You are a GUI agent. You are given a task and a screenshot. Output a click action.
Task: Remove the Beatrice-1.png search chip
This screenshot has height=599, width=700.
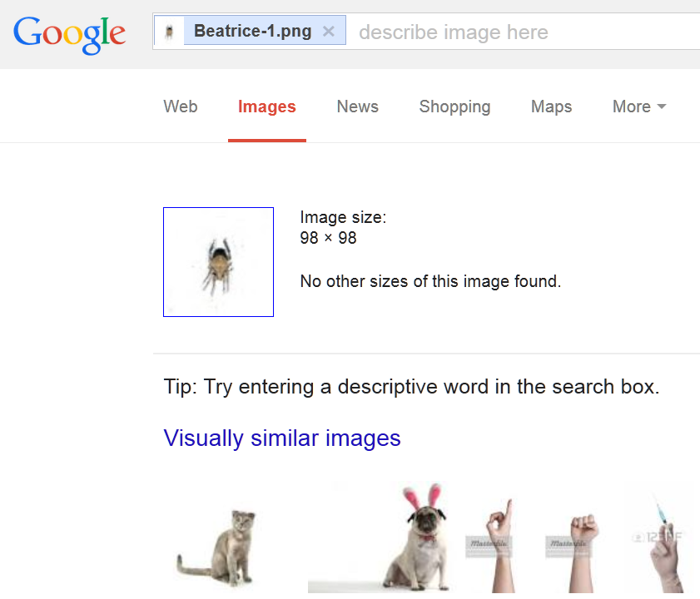(329, 32)
